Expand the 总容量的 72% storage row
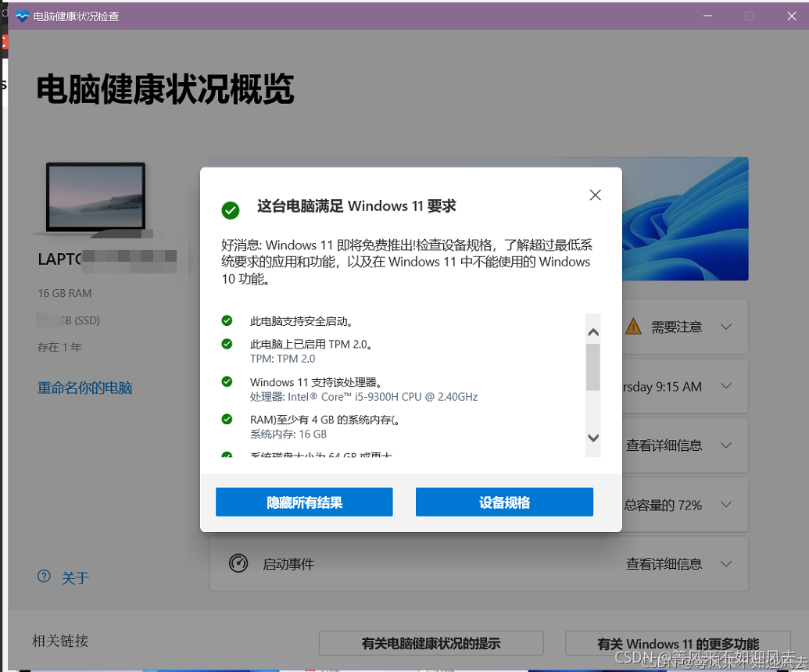This screenshot has width=809, height=672. (x=726, y=505)
